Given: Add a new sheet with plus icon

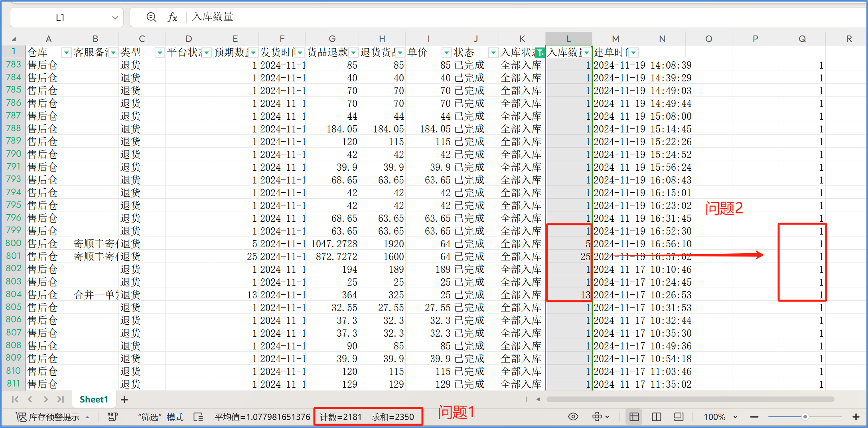Looking at the screenshot, I should click(x=124, y=399).
